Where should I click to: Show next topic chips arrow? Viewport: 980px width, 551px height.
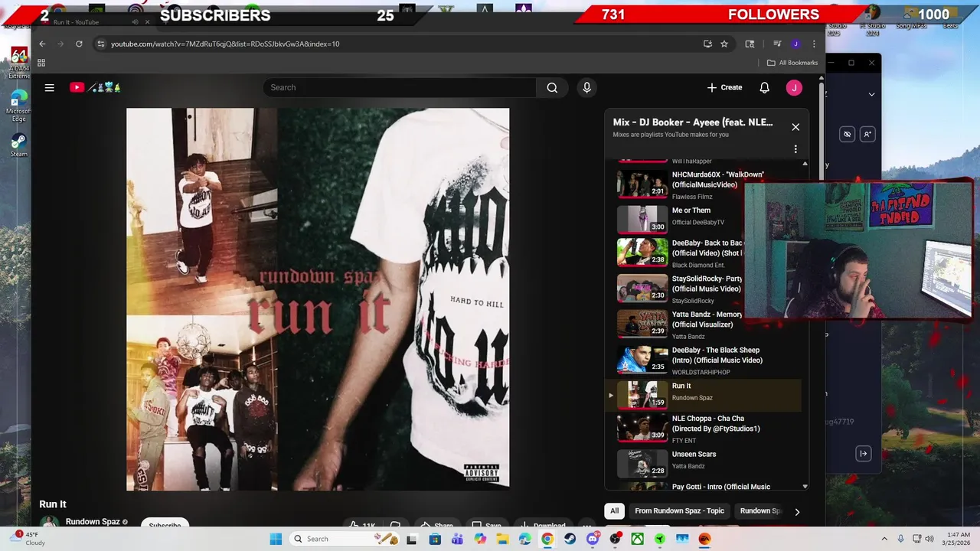click(797, 511)
